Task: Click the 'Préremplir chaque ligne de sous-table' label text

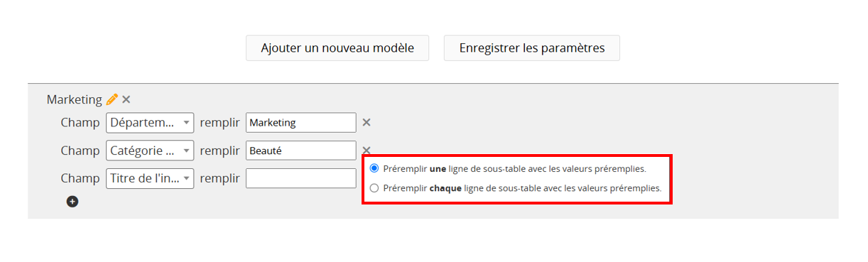Action: (x=522, y=189)
